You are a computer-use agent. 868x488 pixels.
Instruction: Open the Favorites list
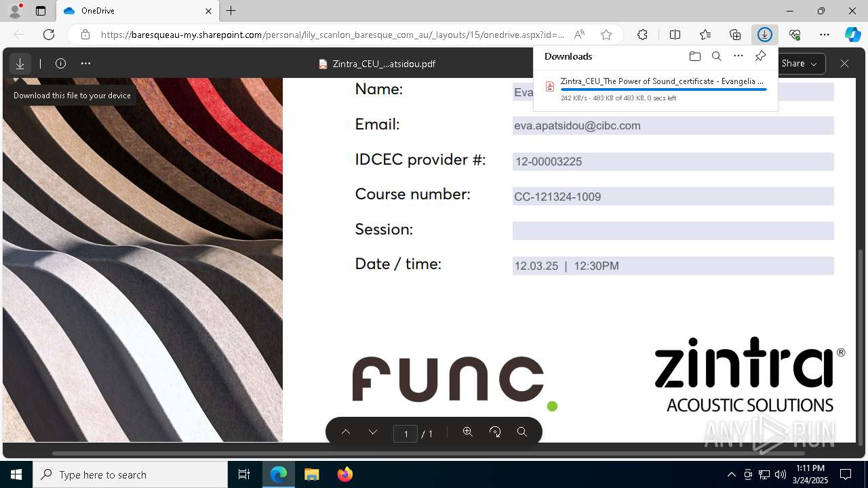click(x=705, y=35)
